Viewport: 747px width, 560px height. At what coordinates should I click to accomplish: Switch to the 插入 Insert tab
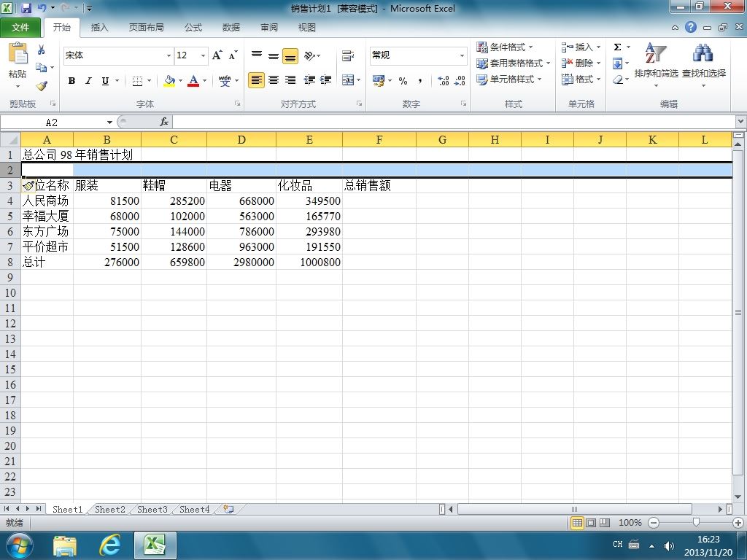[x=99, y=28]
